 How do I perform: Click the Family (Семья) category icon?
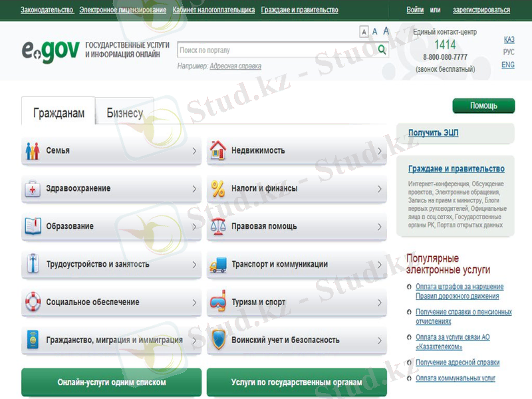(x=33, y=151)
